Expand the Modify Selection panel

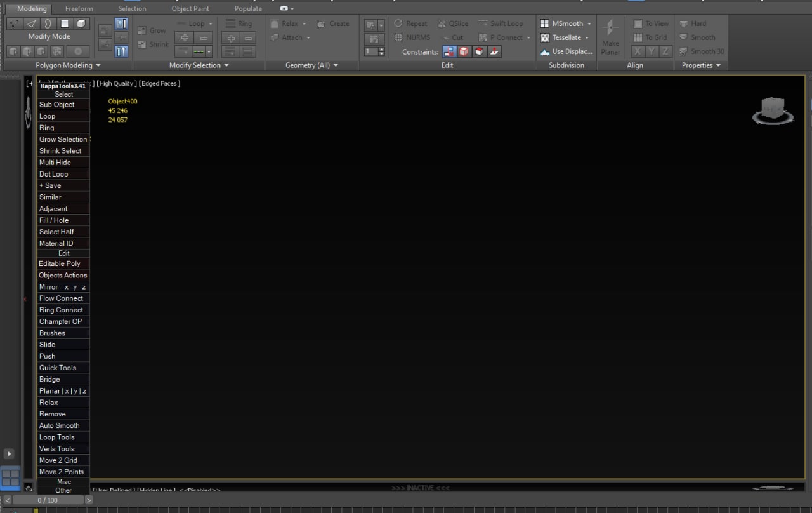tap(199, 65)
